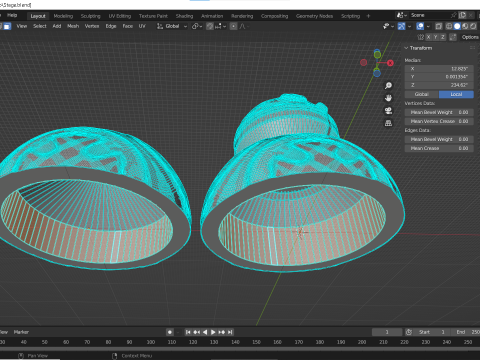Toggle Z axis mesh mirror
This screenshot has width=480, height=360.
443,37
